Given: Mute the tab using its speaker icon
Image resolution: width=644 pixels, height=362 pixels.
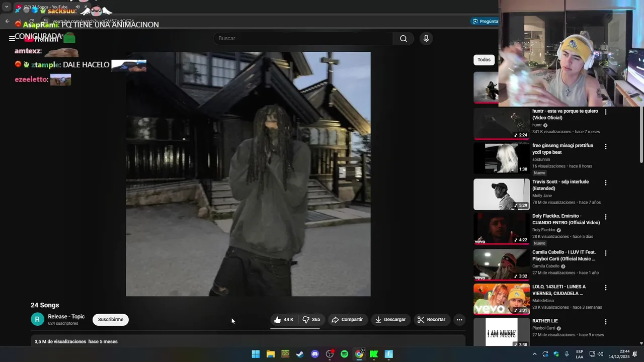Looking at the screenshot, I should (x=77, y=7).
